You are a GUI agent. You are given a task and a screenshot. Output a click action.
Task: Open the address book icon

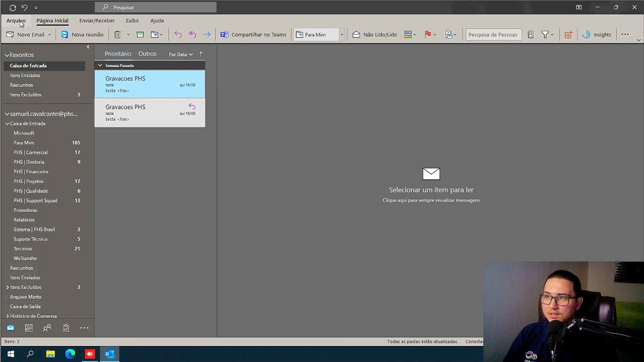click(x=531, y=34)
